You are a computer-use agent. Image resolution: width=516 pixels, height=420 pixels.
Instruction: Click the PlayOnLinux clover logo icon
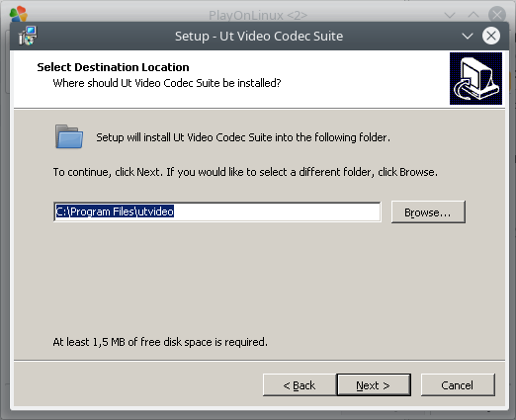click(x=19, y=14)
